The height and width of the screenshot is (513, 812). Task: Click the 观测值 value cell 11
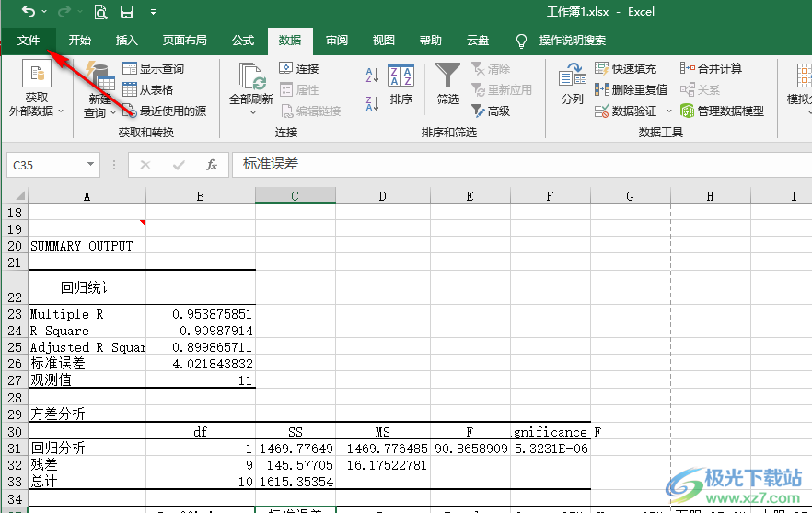point(201,380)
